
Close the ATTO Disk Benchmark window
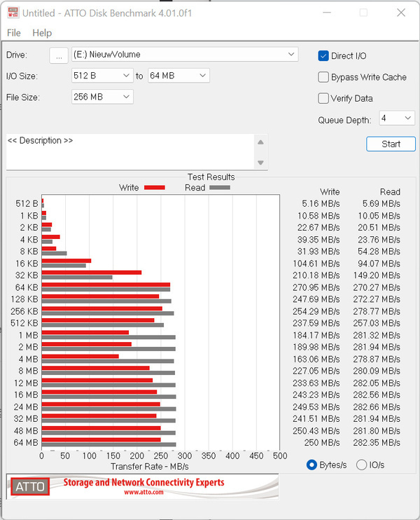(401, 13)
